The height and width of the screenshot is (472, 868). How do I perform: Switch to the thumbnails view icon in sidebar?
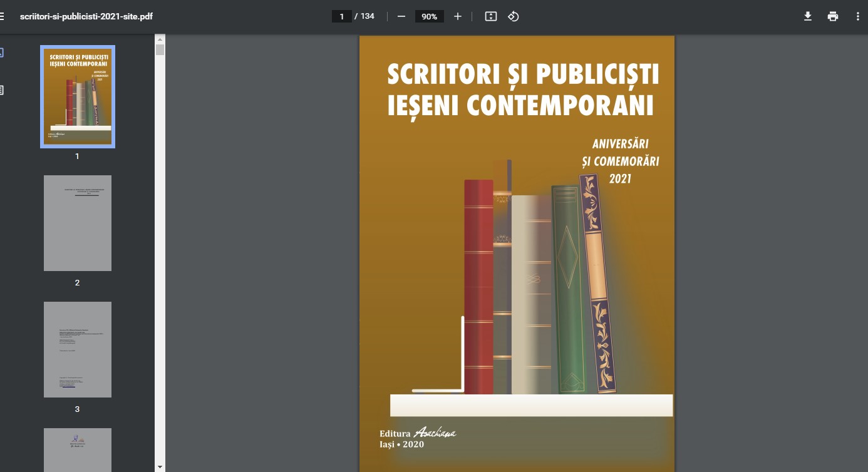pyautogui.click(x=2, y=53)
